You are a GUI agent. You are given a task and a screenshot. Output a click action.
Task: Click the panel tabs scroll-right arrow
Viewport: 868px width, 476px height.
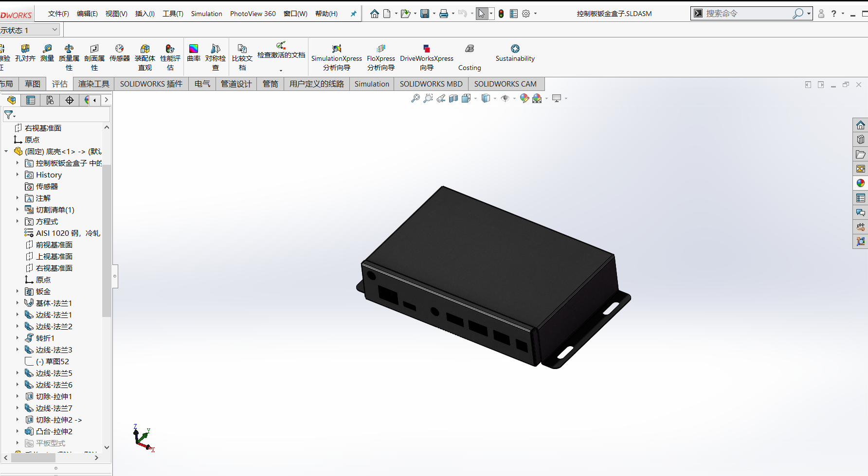click(x=106, y=100)
